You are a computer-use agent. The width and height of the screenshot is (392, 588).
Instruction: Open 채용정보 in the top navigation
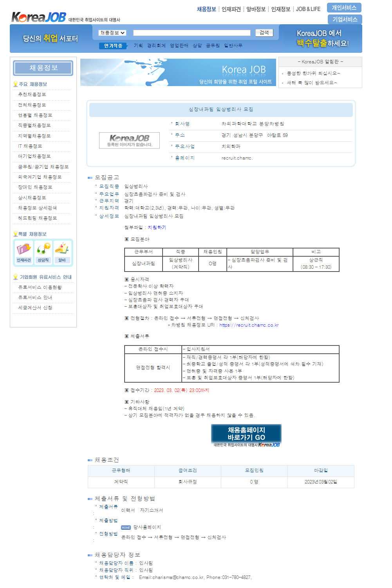[x=206, y=9]
